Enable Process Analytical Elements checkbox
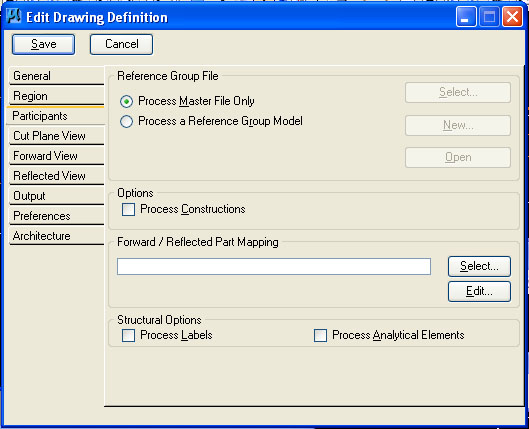This screenshot has height=429, width=529. [320, 336]
